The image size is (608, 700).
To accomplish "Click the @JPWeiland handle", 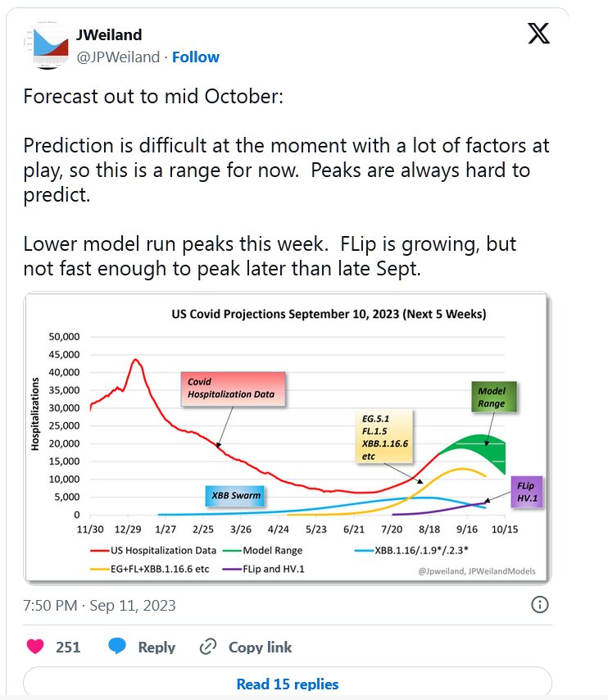I will click(x=117, y=57).
